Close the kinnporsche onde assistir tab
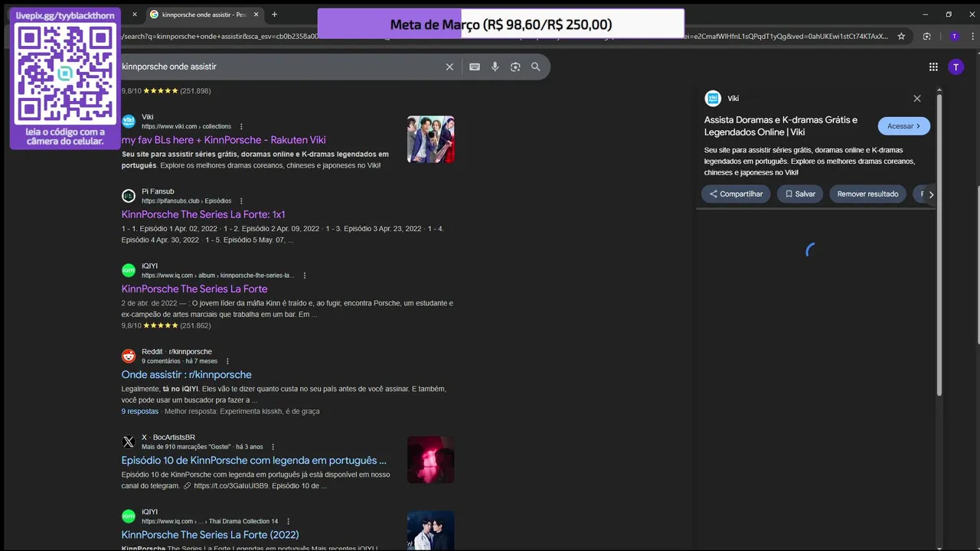This screenshot has height=551, width=980. 256,15
